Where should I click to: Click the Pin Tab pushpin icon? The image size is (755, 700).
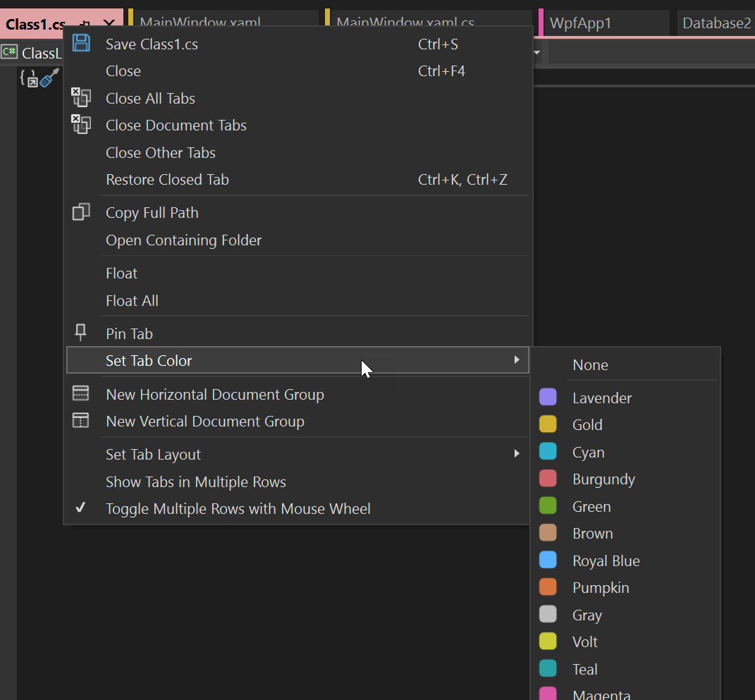click(x=81, y=332)
